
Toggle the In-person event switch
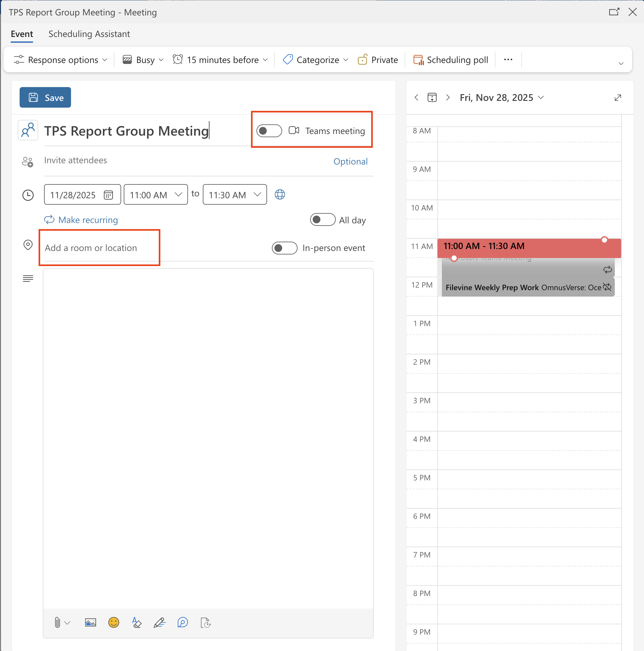click(284, 248)
